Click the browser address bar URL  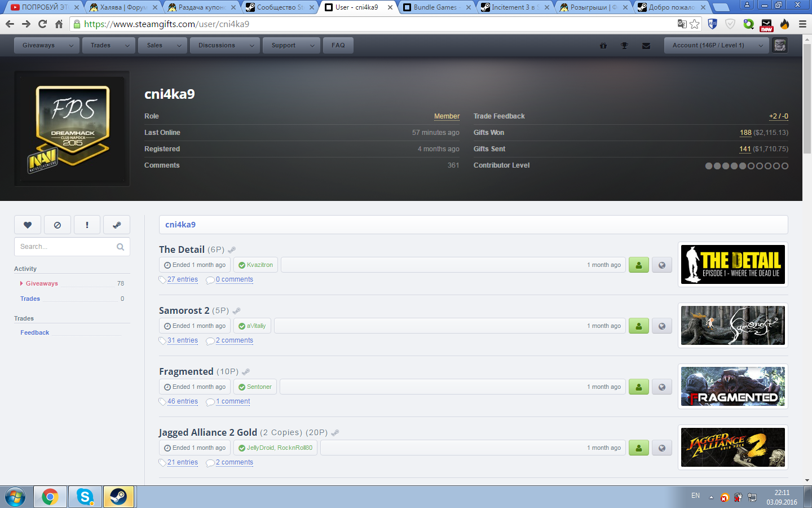tap(166, 24)
